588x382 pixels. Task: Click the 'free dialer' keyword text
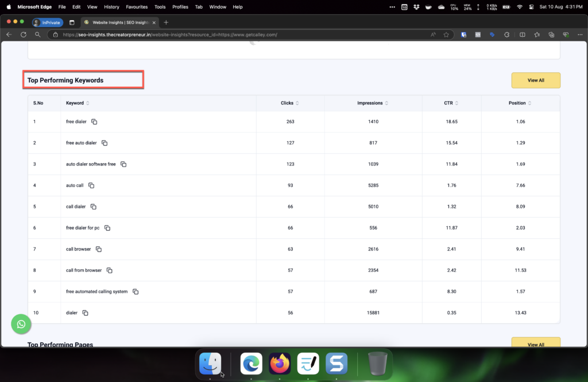(x=76, y=122)
